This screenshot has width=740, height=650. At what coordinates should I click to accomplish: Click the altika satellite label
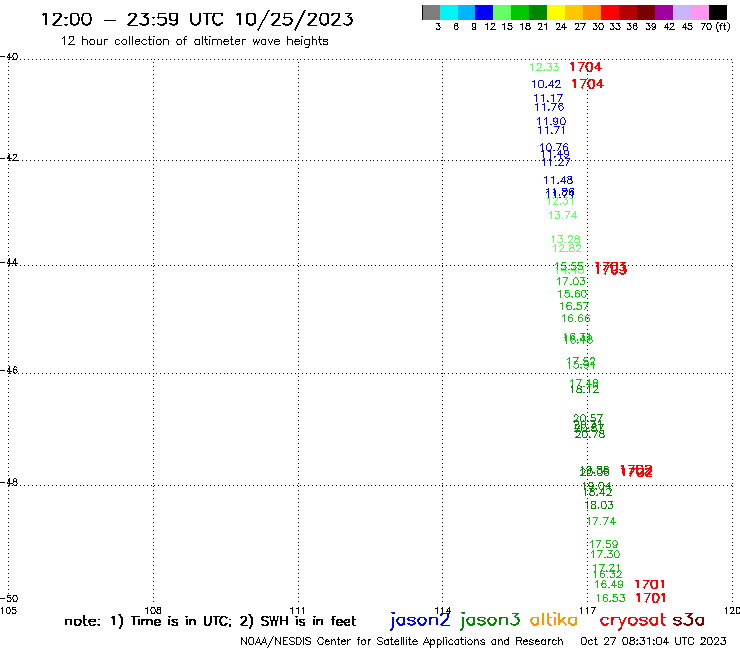point(553,620)
